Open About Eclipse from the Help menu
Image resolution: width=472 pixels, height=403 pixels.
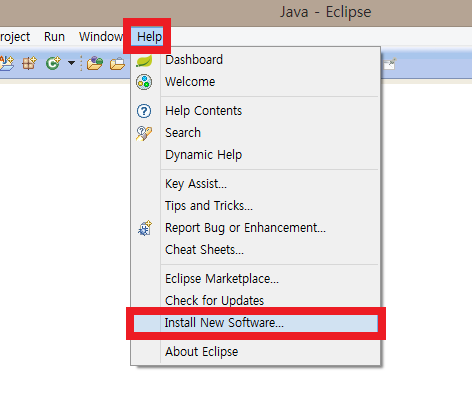pos(255,352)
